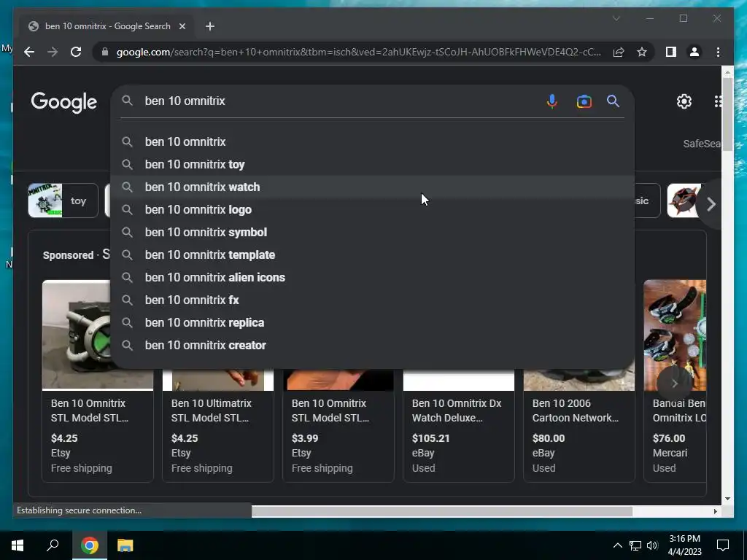The height and width of the screenshot is (560, 747).
Task: Click the 'toy' filter chip
Action: pos(63,201)
